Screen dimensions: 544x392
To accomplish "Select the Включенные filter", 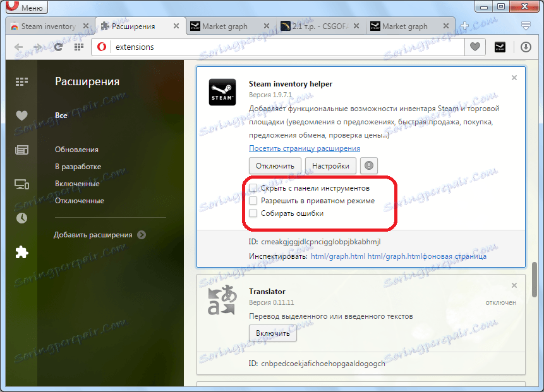I will tap(77, 184).
